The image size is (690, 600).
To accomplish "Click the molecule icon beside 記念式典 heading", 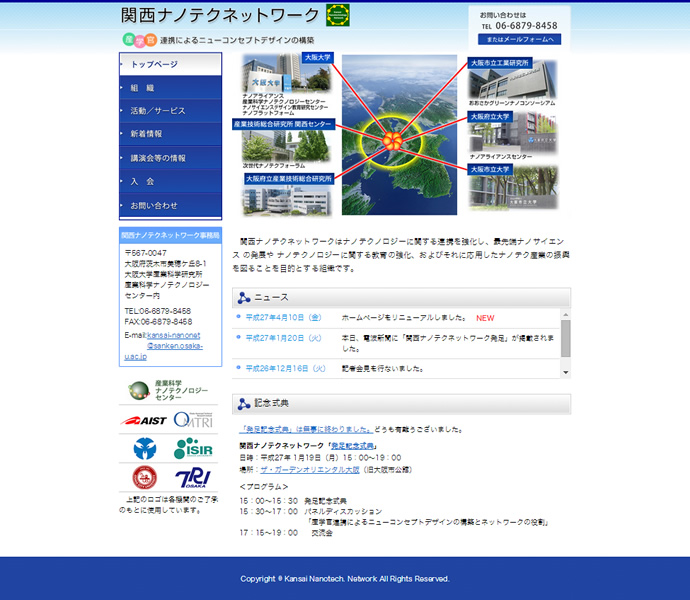I will [244, 404].
